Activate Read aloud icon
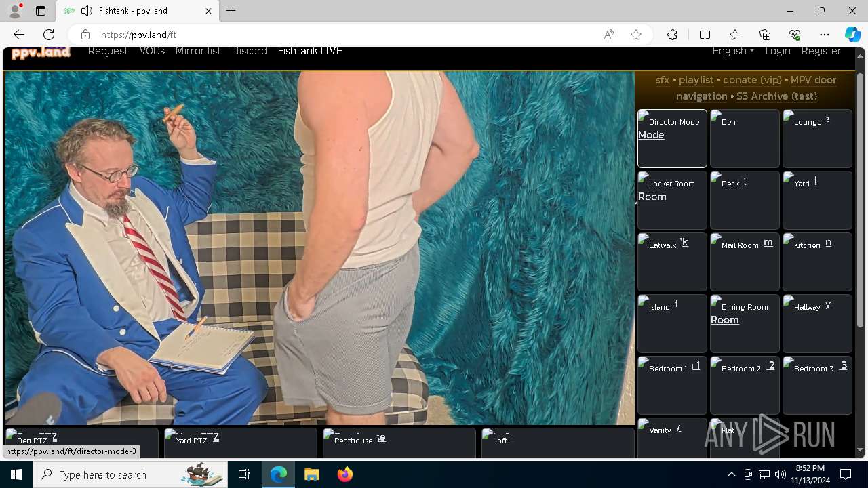Screen dimensions: 868x488 (x=609, y=35)
